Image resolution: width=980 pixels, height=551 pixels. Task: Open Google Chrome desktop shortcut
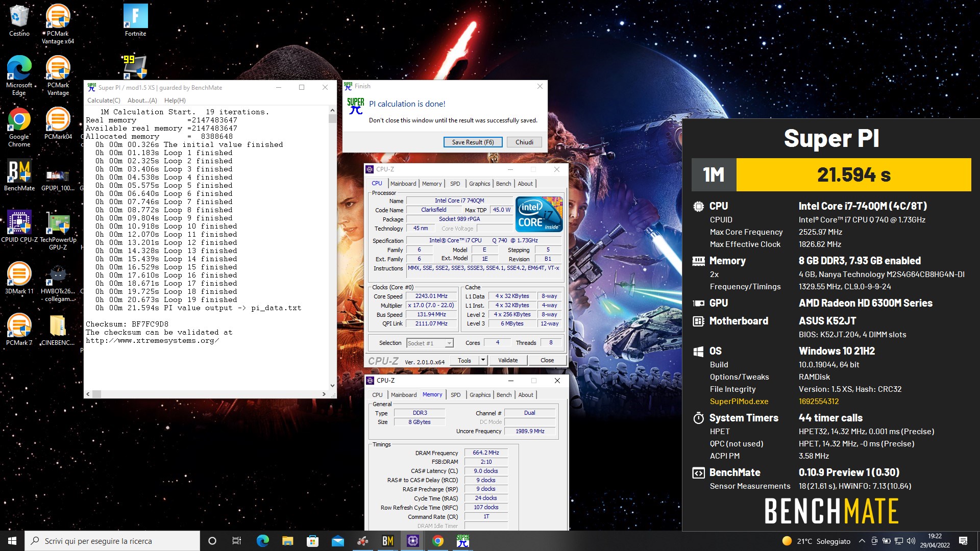pyautogui.click(x=19, y=127)
